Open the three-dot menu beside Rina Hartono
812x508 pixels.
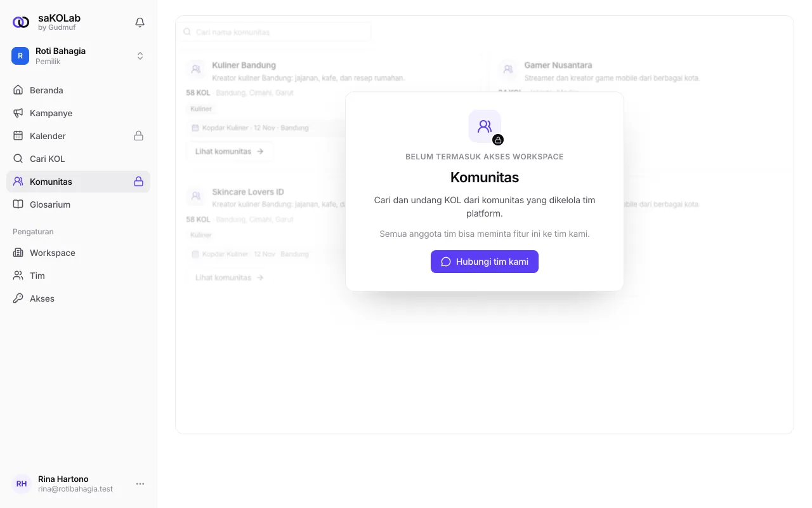(x=140, y=484)
